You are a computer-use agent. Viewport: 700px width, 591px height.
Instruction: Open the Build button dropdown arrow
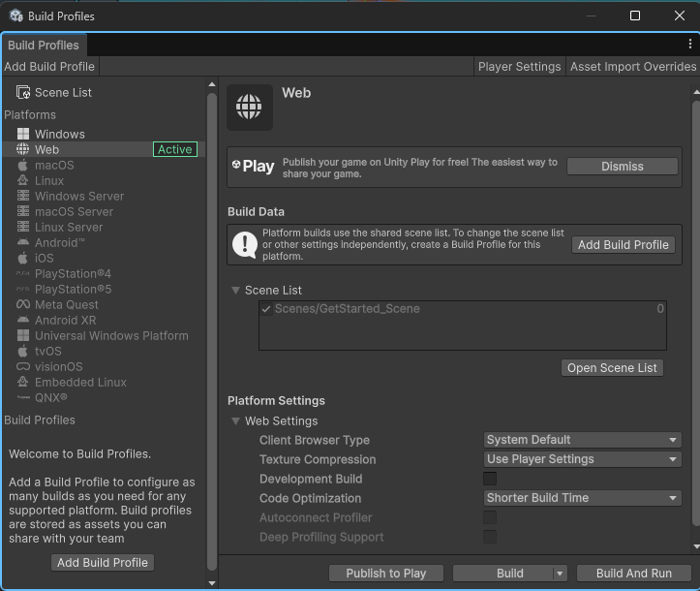click(x=560, y=574)
